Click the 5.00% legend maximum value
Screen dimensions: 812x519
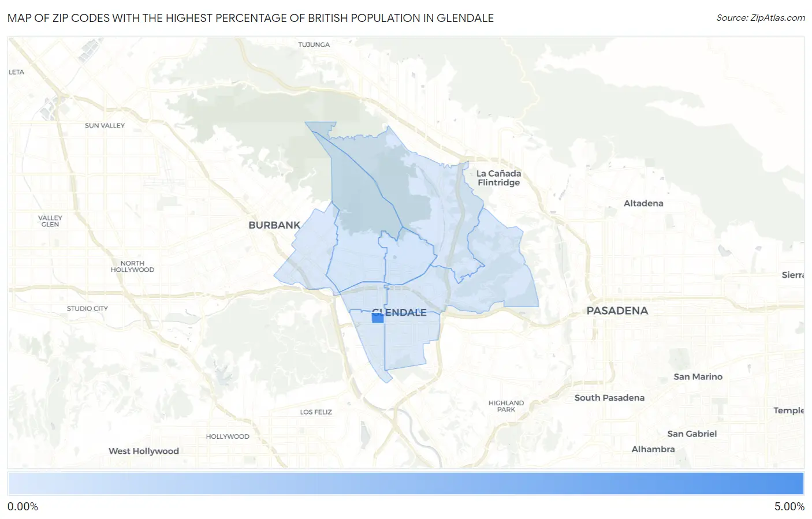click(789, 506)
